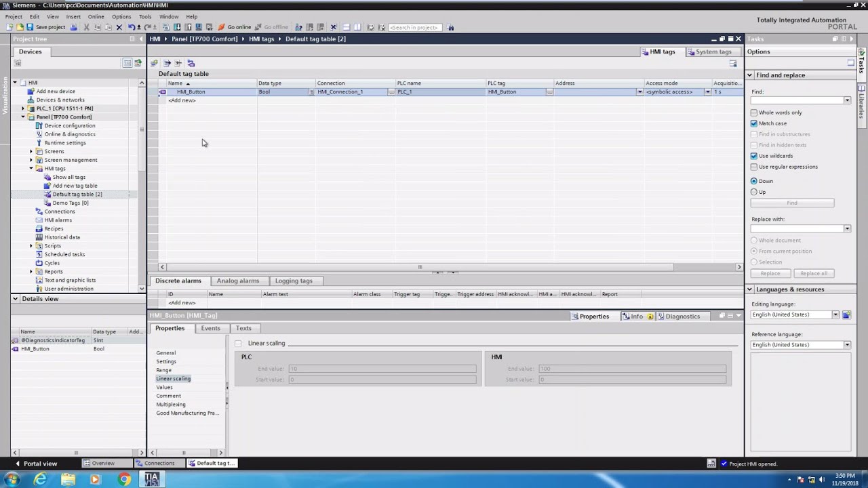Click the User administration icon
The width and height of the screenshot is (868, 488).
pos(39,289)
